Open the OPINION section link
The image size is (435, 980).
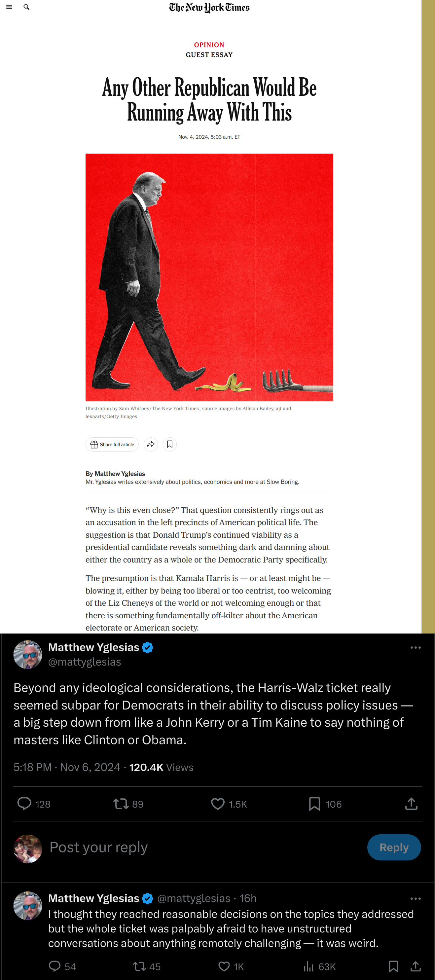pyautogui.click(x=209, y=45)
